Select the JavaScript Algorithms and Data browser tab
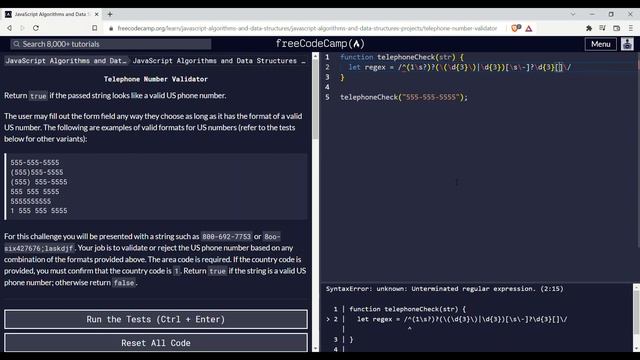This screenshot has width=640, height=360. tap(51, 14)
